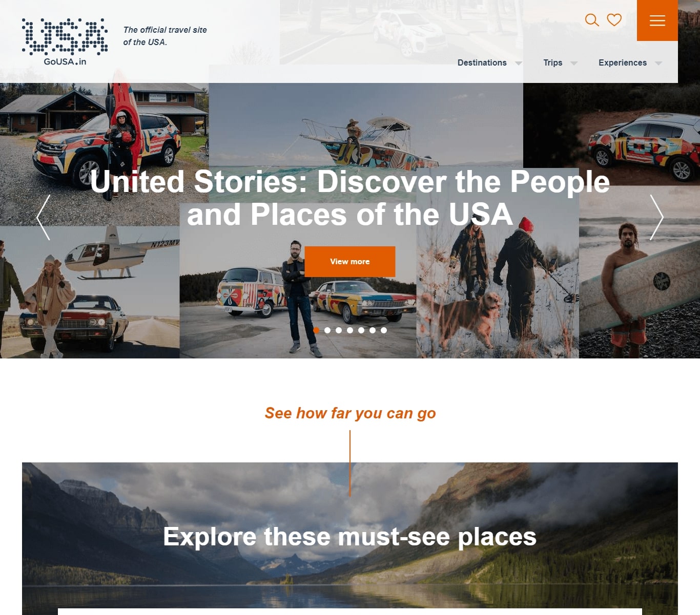Select the second carousel dot
Image resolution: width=700 pixels, height=615 pixels.
327,330
